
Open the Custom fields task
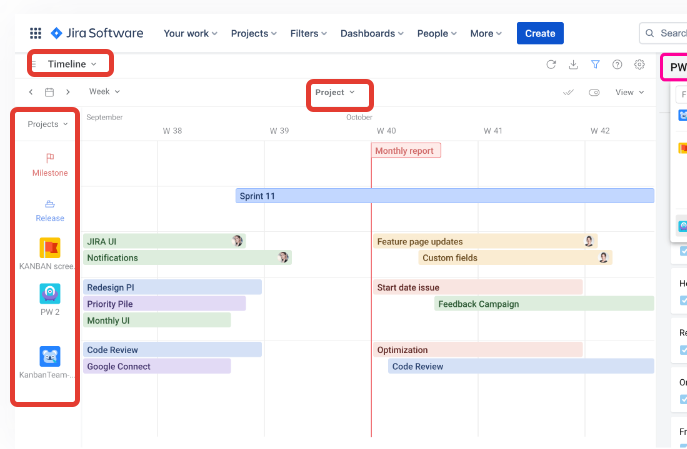coord(515,258)
